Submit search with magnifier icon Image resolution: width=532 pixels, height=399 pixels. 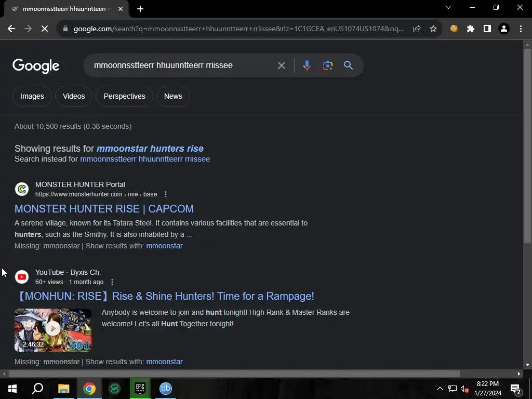coord(349,65)
